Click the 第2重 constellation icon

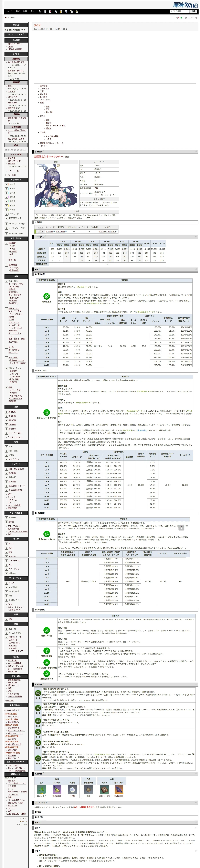tap(38, 708)
